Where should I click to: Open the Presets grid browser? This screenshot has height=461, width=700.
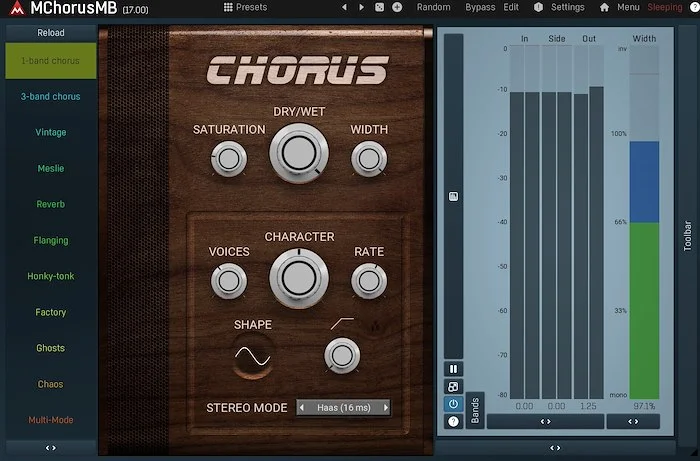pyautogui.click(x=228, y=7)
